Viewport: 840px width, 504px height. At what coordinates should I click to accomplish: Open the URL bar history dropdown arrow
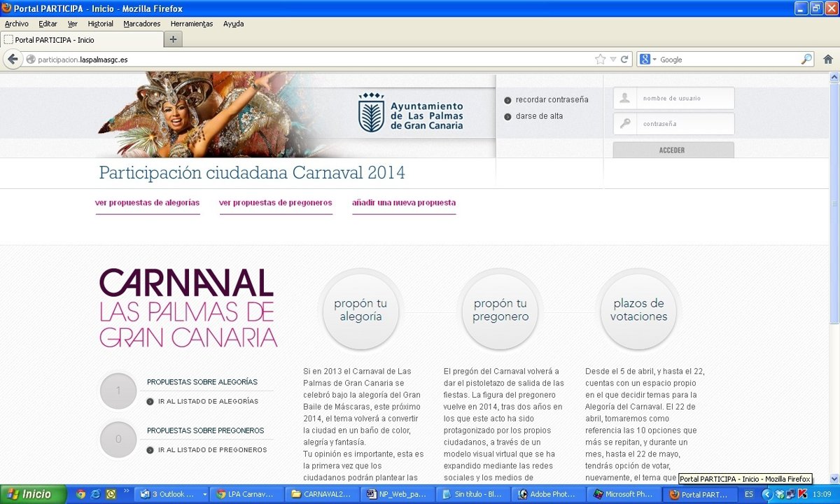613,59
